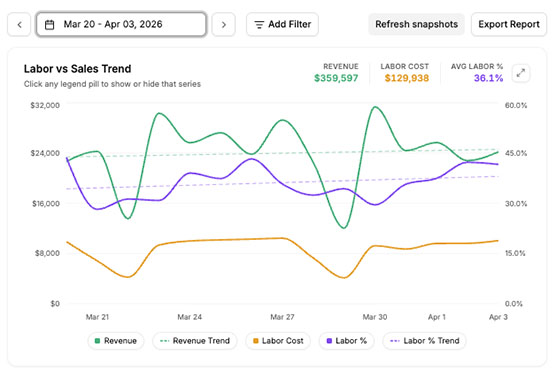556x378 pixels.
Task: Click the $24,000 y-axis label
Action: coord(45,153)
